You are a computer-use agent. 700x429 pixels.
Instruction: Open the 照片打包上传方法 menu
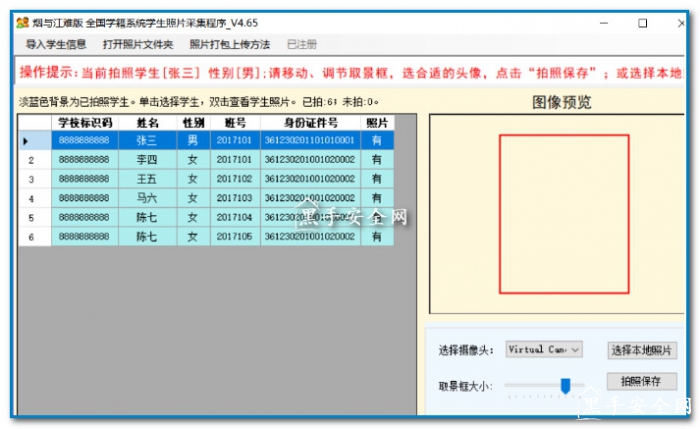[x=229, y=45]
